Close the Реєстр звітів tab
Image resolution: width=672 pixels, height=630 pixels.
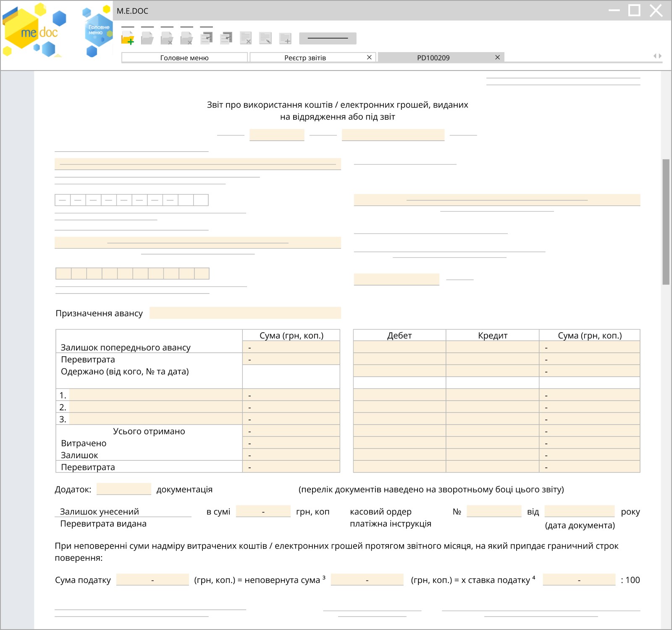coord(369,57)
